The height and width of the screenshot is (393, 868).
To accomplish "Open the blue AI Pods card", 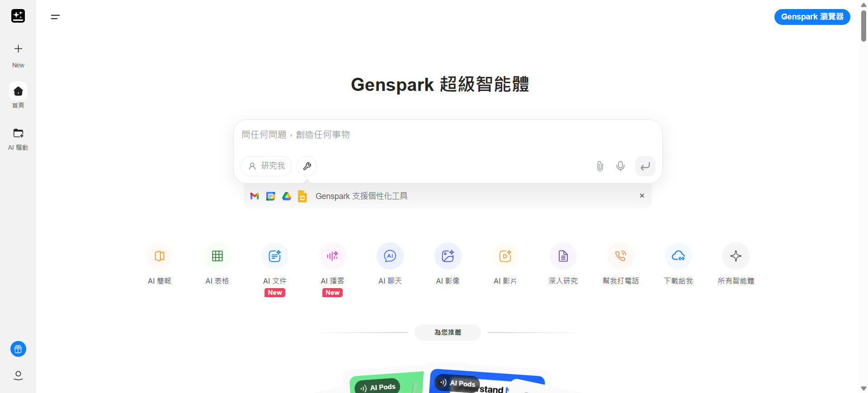I will [487, 382].
